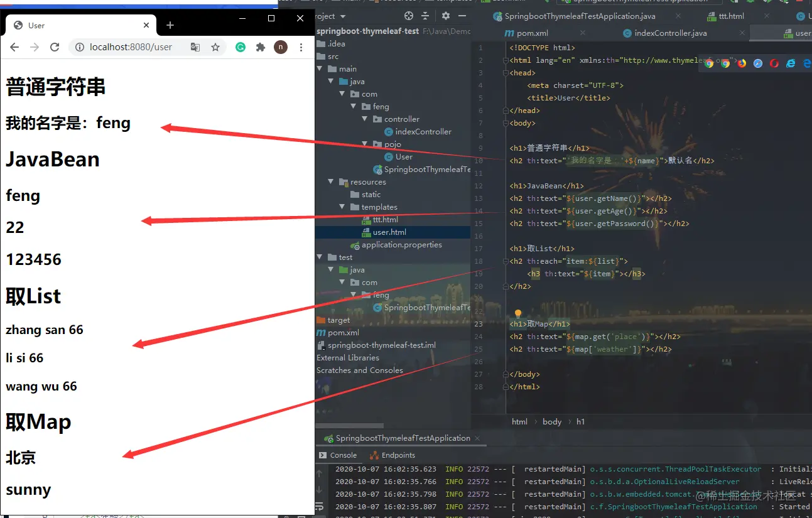Open a new Chrome tab
The image size is (812, 518).
point(170,25)
